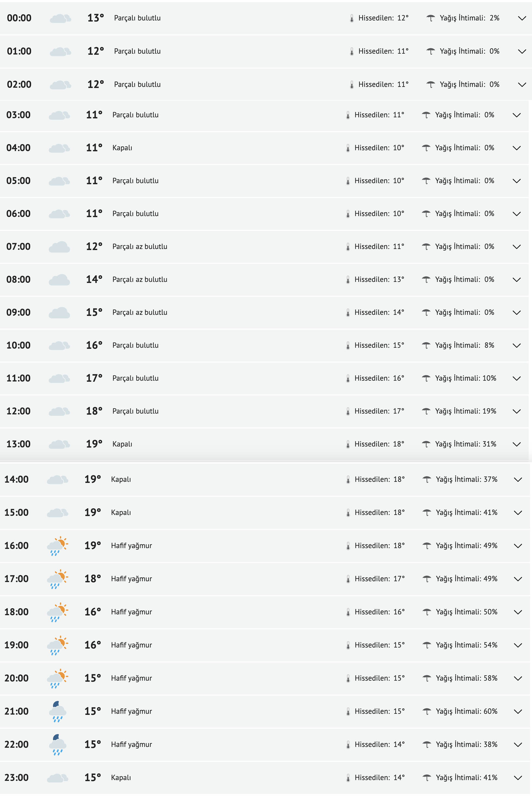532x798 pixels.
Task: Click the "Yağış İhtimali: 60%" text
Action: 466,711
